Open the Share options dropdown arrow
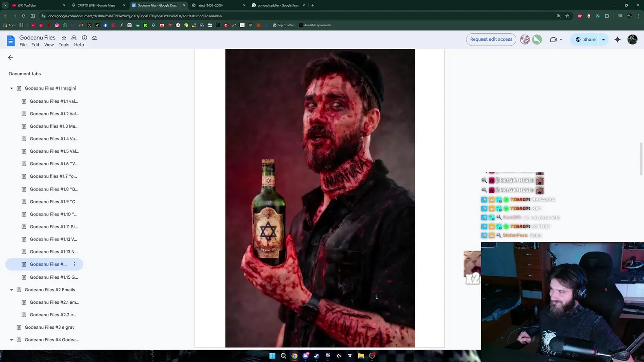Viewport: 644px width, 362px height. 603,40
